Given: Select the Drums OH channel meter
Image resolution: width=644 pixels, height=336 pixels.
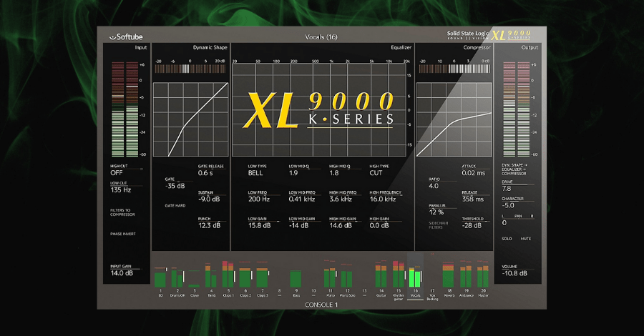Looking at the screenshot, I should click(177, 277).
